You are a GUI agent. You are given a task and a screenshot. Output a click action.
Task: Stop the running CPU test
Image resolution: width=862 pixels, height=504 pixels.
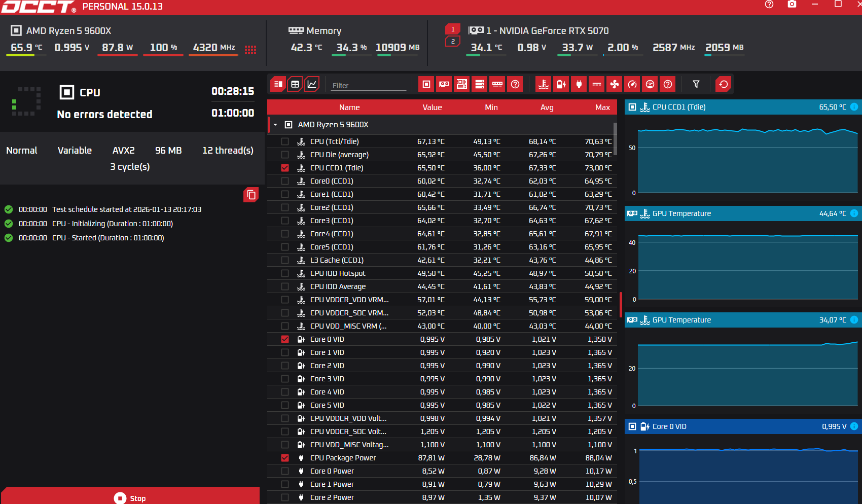(130, 497)
